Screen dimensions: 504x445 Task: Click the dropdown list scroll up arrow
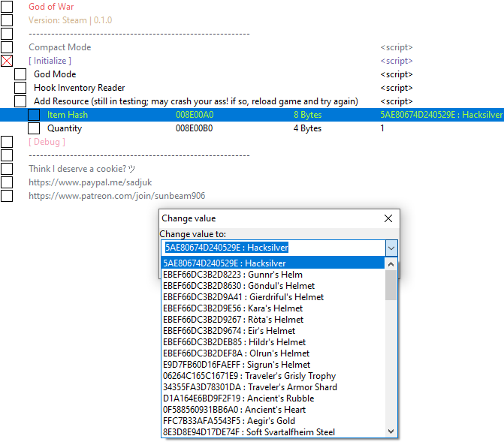tap(391, 264)
